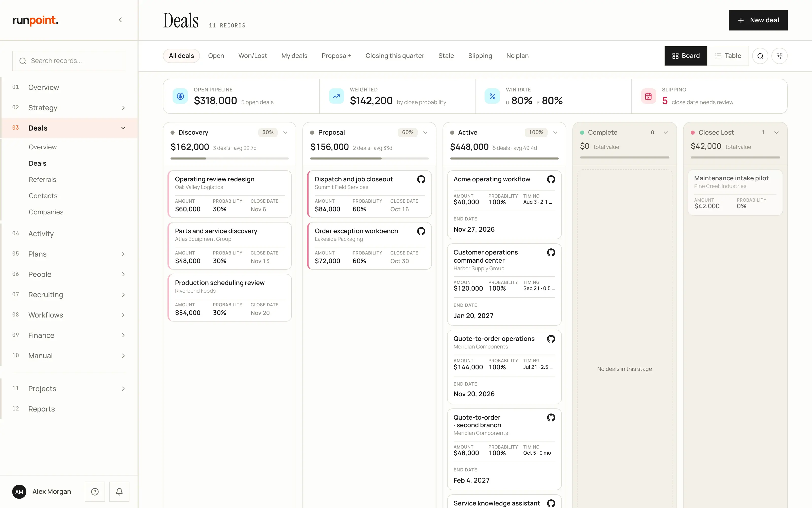Click the Slipping calendar icon
Image resolution: width=812 pixels, height=508 pixels.
click(x=648, y=97)
